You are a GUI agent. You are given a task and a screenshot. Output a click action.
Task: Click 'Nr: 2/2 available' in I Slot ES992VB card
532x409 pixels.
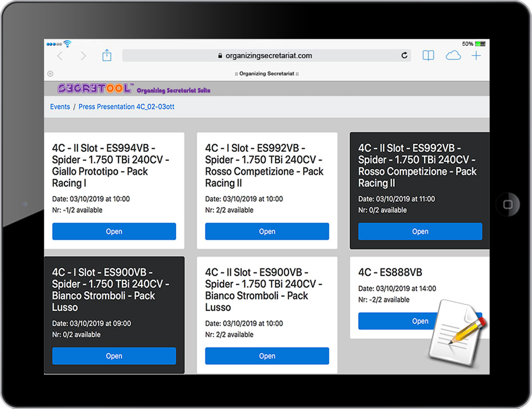click(x=229, y=210)
